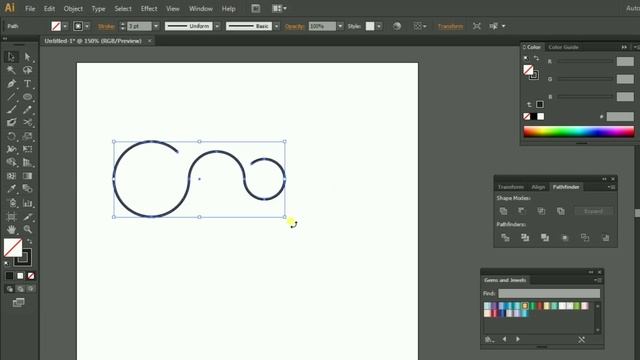Reset to default fill and stroke
The width and height of the screenshot is (640, 360).
pos(6,263)
